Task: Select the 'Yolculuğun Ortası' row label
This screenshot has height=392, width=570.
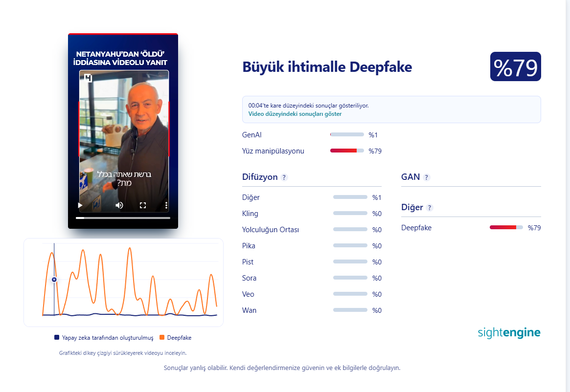Action: [271, 230]
